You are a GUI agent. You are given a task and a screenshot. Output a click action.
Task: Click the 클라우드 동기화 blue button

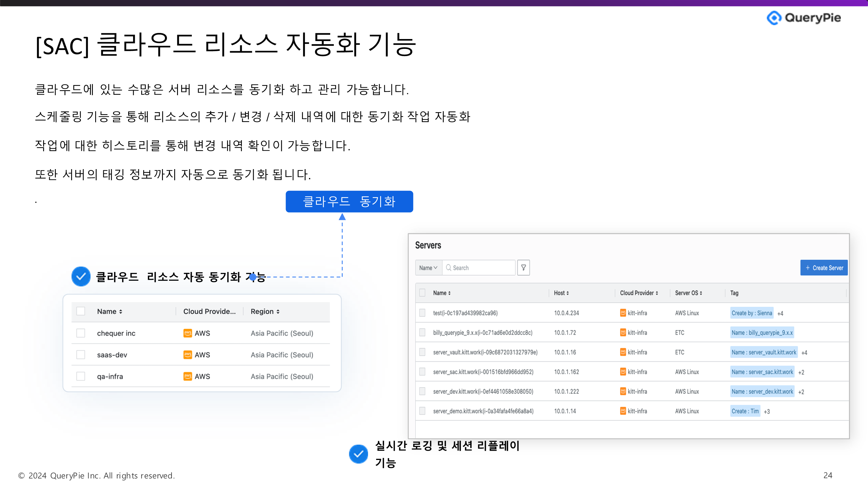point(349,202)
